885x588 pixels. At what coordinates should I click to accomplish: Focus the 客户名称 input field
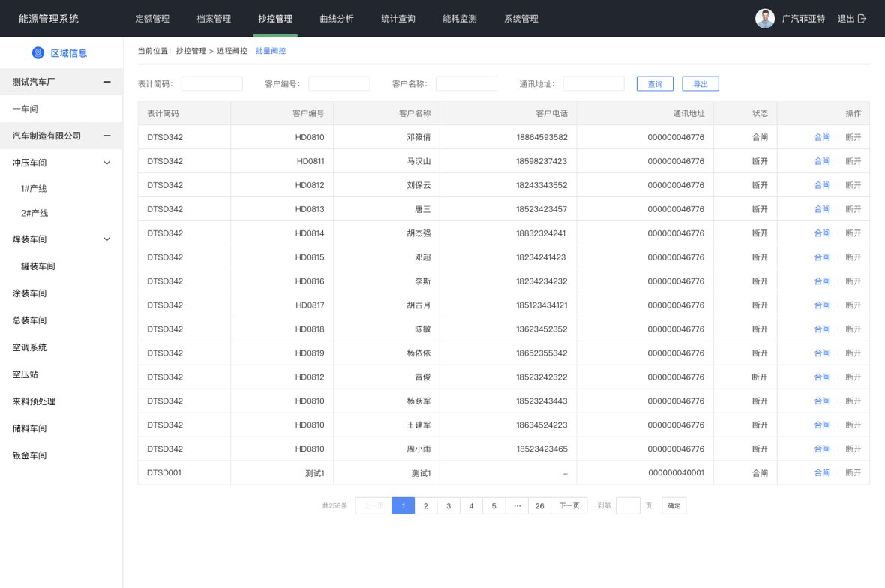pos(466,83)
